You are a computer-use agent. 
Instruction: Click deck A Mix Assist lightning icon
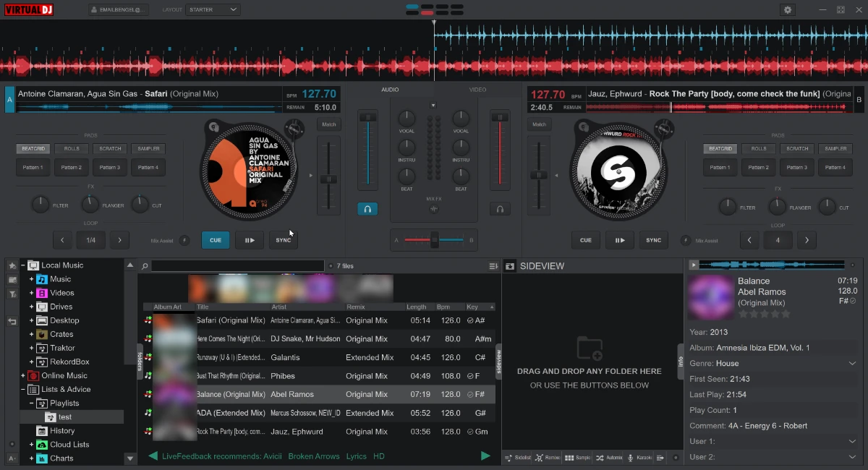click(184, 240)
